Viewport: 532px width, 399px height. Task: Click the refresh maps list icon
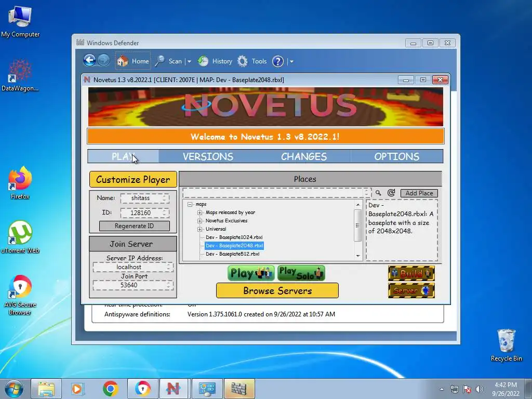click(391, 193)
